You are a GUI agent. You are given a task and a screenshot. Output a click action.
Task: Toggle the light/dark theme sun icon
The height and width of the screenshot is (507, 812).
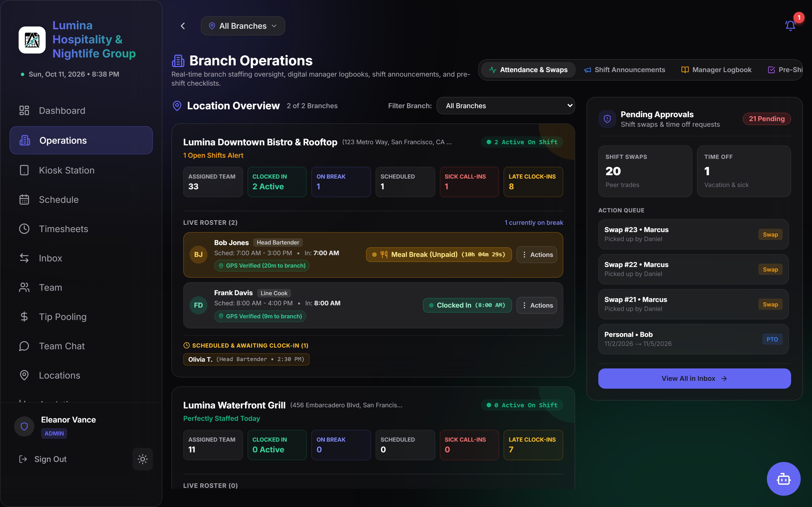point(143,459)
